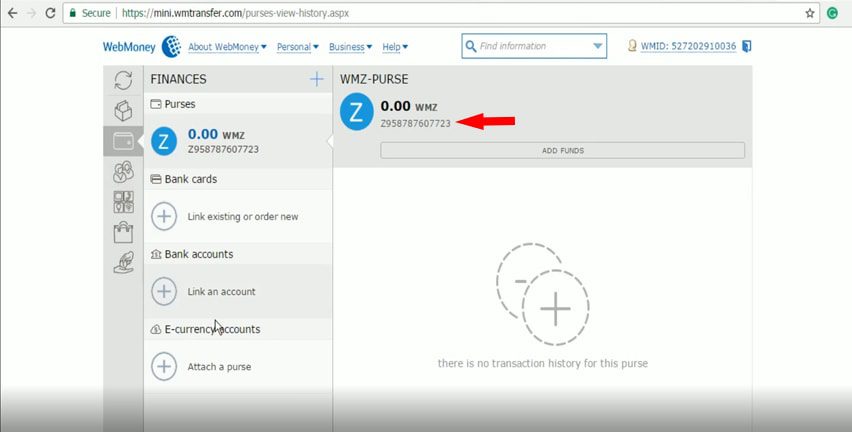852x432 pixels.
Task: Click the plus circle for Attach a purse
Action: click(x=164, y=366)
